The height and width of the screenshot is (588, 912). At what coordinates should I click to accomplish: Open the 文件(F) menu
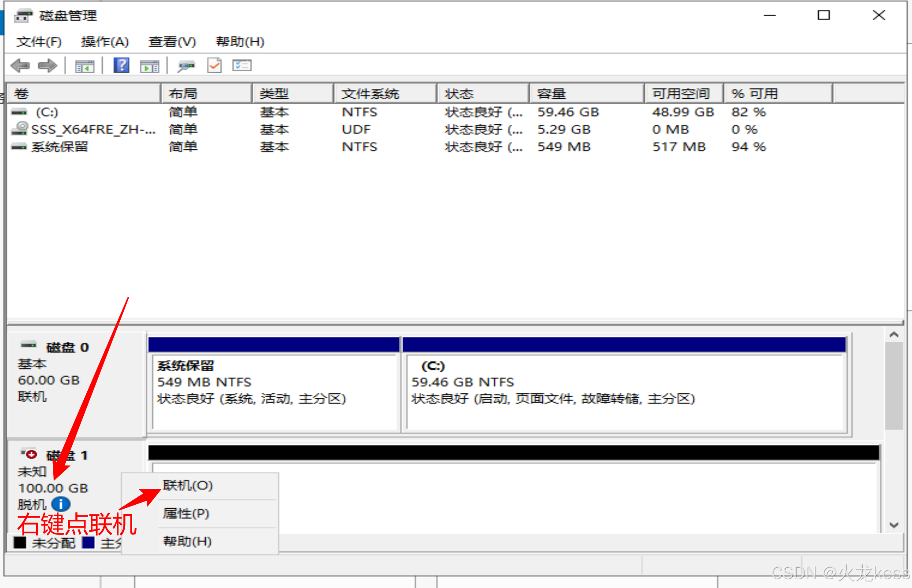39,42
